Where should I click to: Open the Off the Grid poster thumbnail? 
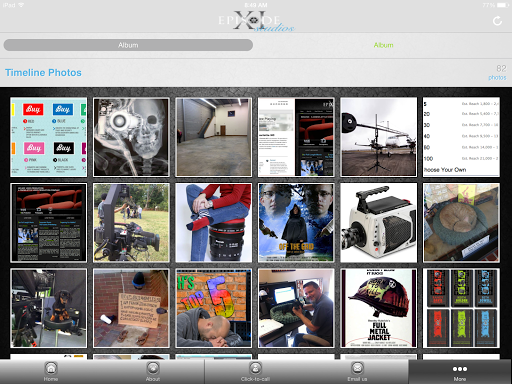296,223
